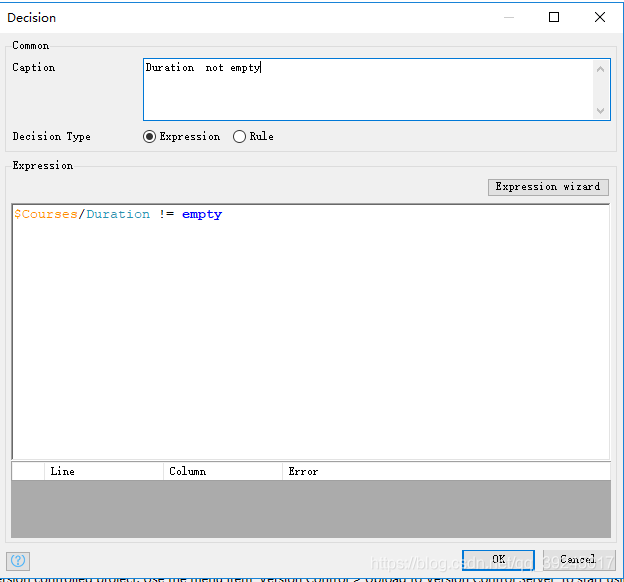Click the 'empty' keyword in the expression
Viewport: 624px width, 582px height.
202,214
